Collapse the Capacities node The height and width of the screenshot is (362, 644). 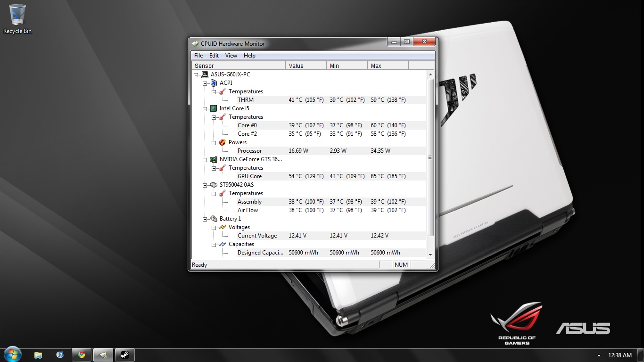pyautogui.click(x=214, y=244)
